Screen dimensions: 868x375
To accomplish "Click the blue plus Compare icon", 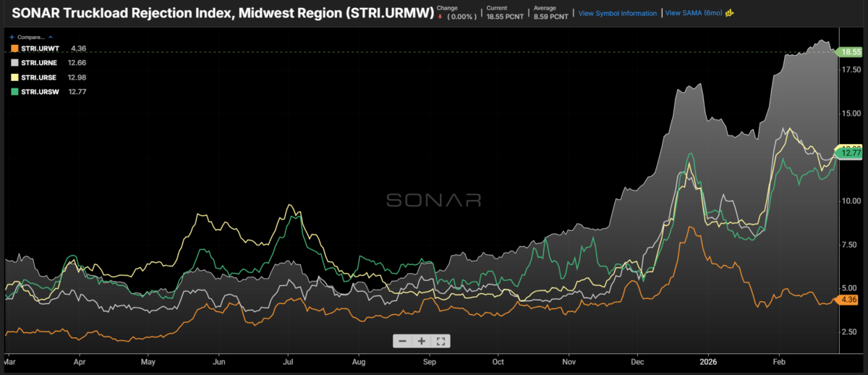I will pyautogui.click(x=10, y=36).
